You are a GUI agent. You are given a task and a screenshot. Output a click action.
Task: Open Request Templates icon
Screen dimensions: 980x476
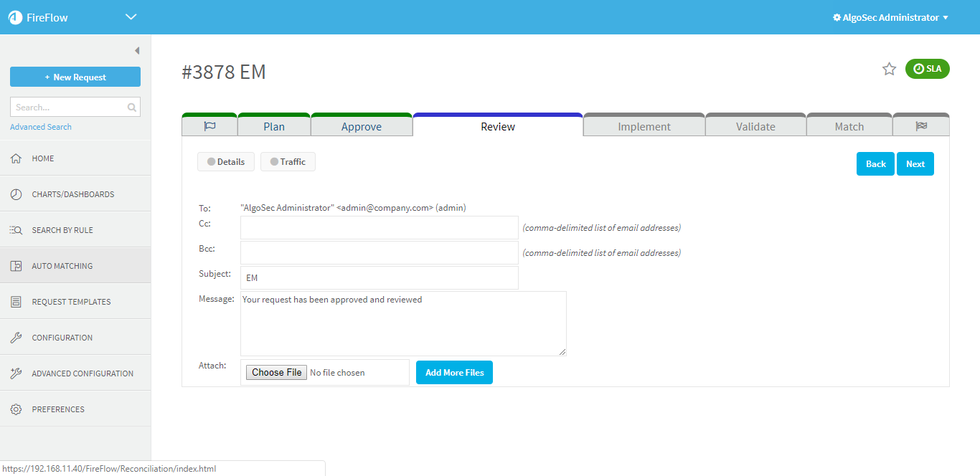[16, 302]
